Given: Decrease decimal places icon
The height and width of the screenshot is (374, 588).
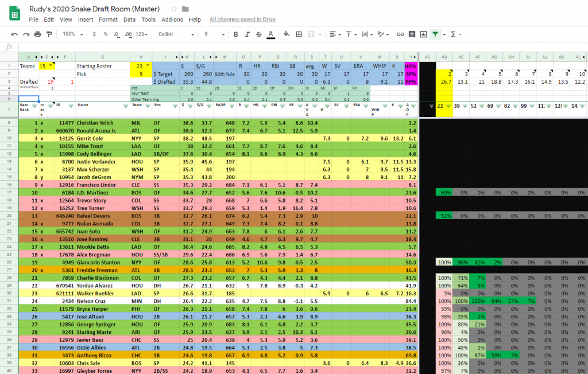Looking at the screenshot, I should [x=117, y=34].
